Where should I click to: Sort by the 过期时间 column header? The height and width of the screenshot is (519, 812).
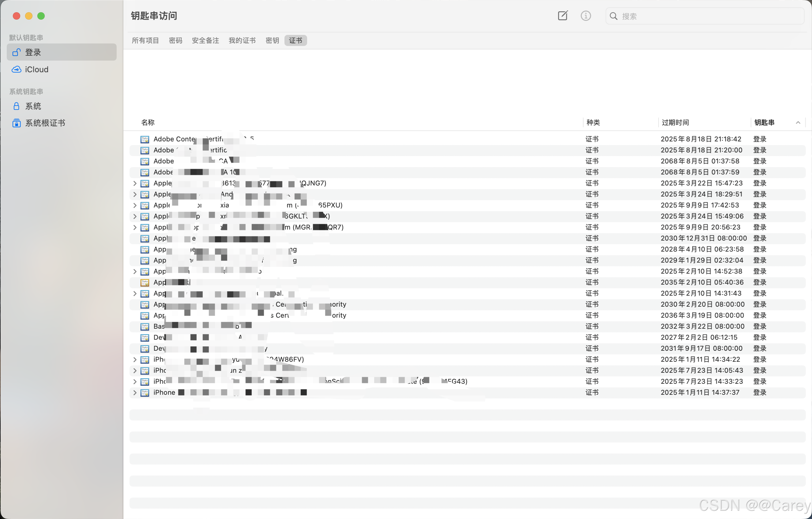point(675,123)
